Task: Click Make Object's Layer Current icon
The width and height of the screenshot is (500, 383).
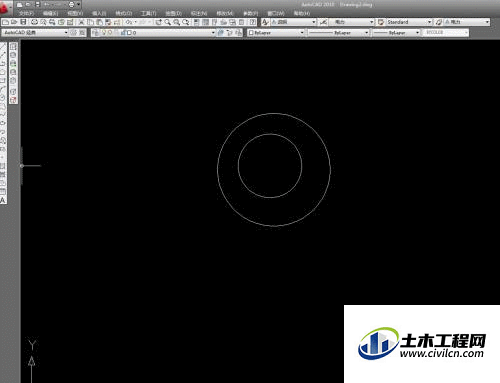Action: 220,33
